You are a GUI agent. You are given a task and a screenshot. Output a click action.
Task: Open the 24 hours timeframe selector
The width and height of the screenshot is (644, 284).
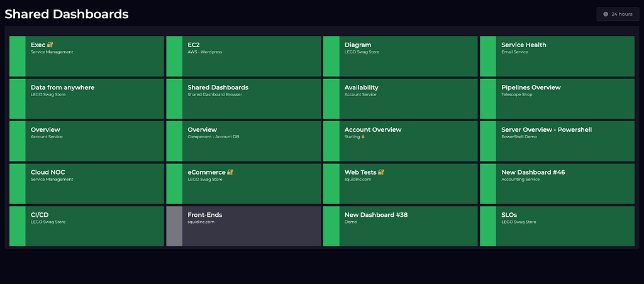click(x=618, y=14)
